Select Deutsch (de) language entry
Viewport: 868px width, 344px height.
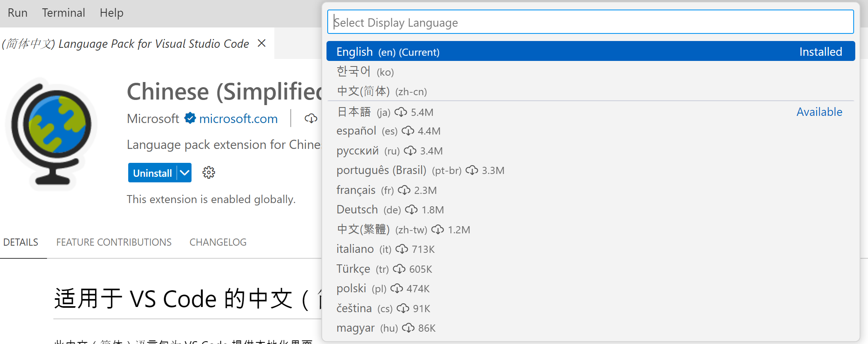click(590, 210)
